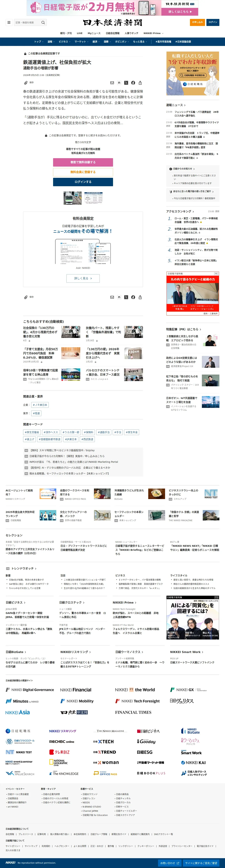Open the NIKKEI KAI logo
This screenshot has width=225, height=868.
[193, 763]
